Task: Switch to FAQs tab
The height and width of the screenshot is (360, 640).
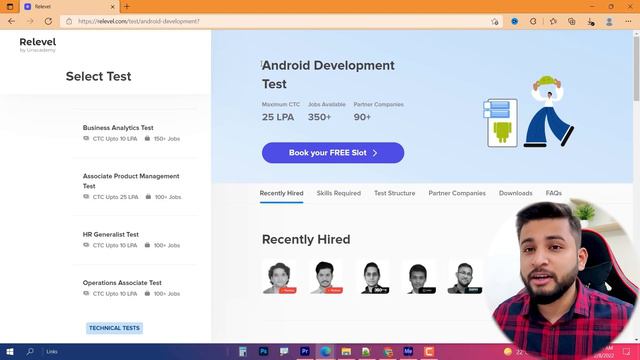Action: 553,193
